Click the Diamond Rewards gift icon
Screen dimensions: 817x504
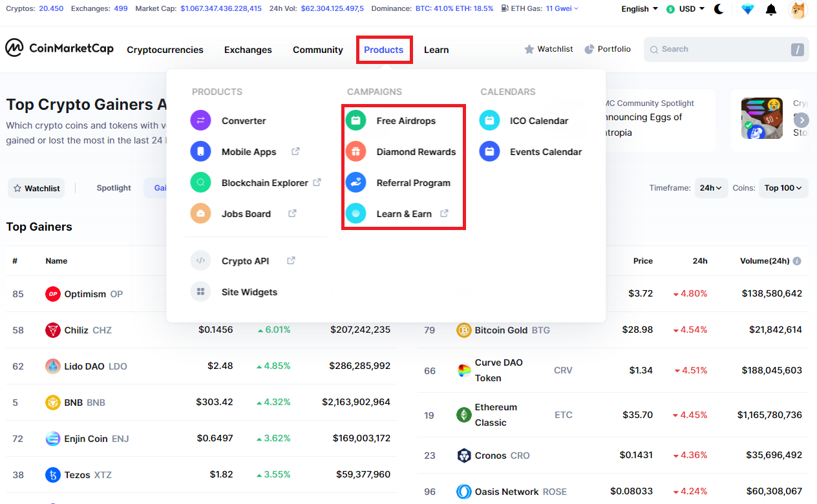[355, 151]
